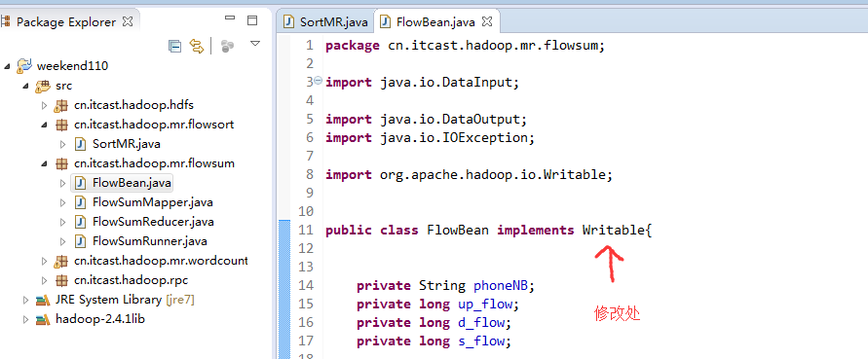This screenshot has width=868, height=359.
Task: Click the cn.itcast.hadoop.hdfs package icon
Action: (x=60, y=105)
